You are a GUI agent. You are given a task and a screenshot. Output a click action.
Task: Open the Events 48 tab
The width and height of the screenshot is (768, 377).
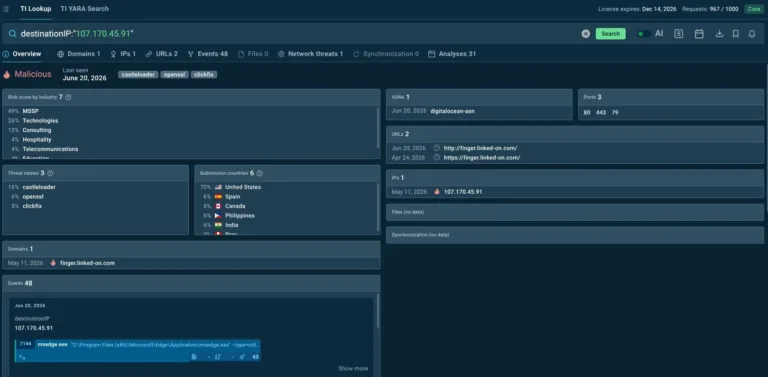tap(208, 54)
